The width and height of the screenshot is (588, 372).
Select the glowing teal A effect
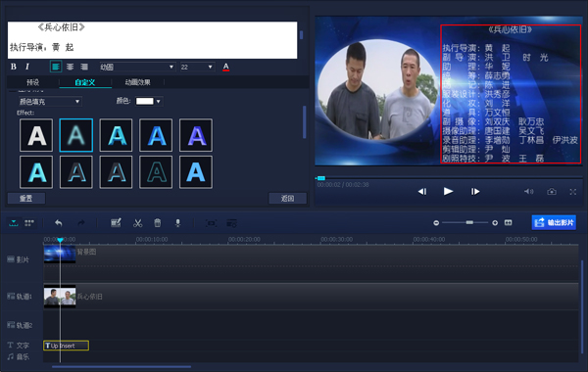[x=76, y=135]
